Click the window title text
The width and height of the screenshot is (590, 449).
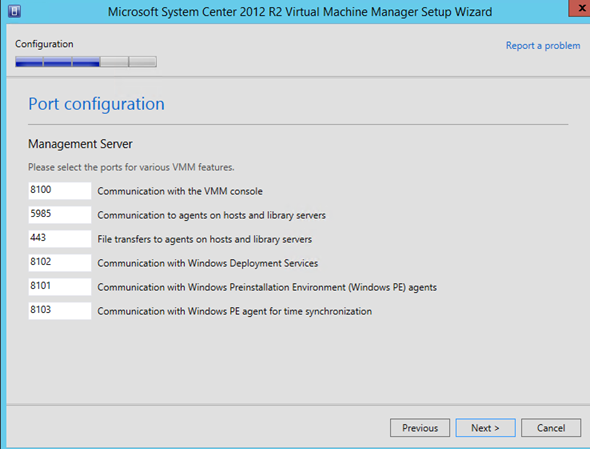click(300, 12)
